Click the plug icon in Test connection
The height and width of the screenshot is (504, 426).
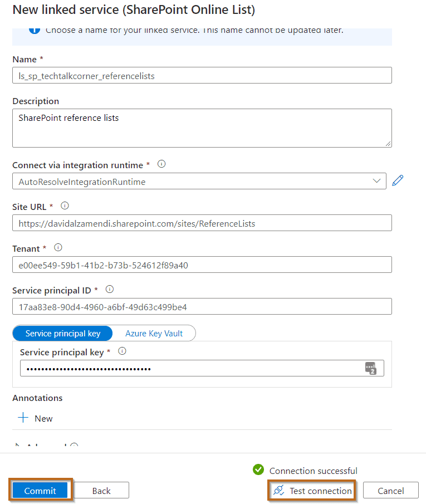coord(279,490)
